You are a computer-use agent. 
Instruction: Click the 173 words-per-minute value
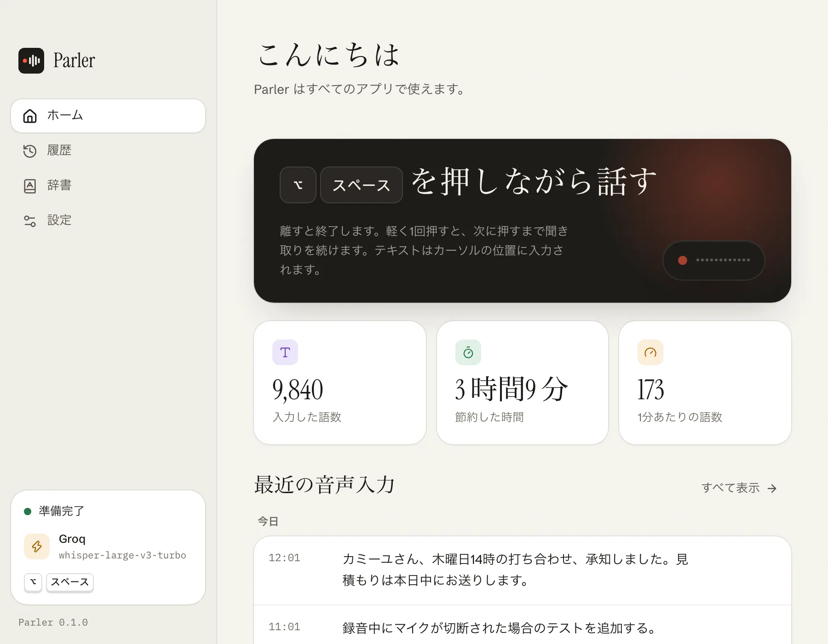pos(650,390)
